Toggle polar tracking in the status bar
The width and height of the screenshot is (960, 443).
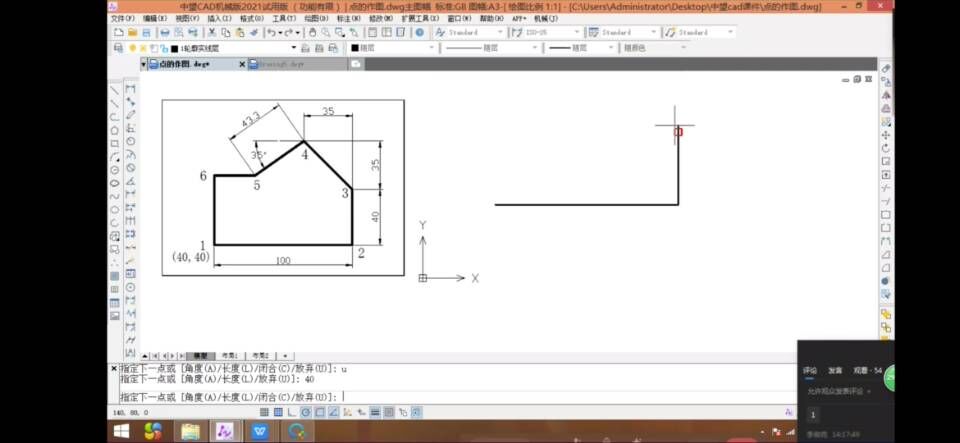click(x=303, y=411)
